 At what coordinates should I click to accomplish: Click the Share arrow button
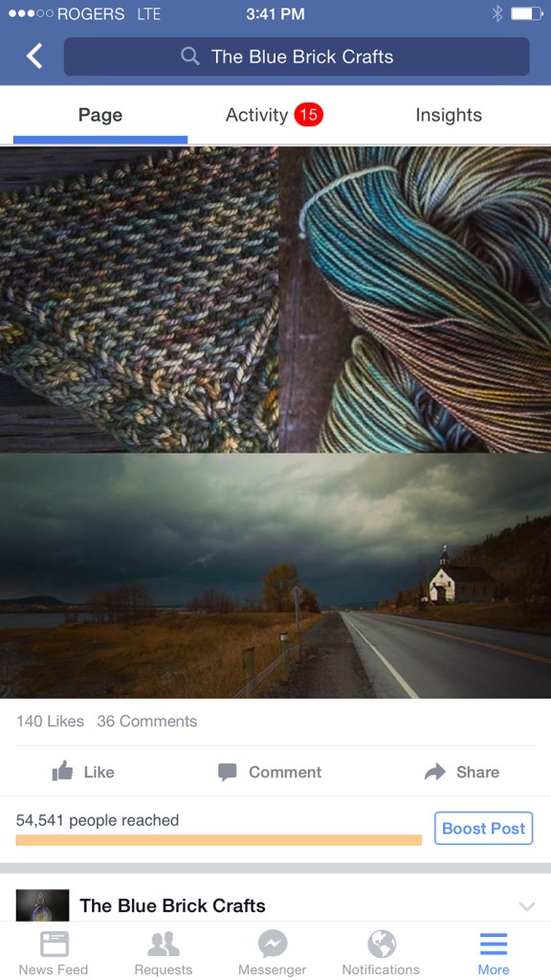click(x=462, y=772)
